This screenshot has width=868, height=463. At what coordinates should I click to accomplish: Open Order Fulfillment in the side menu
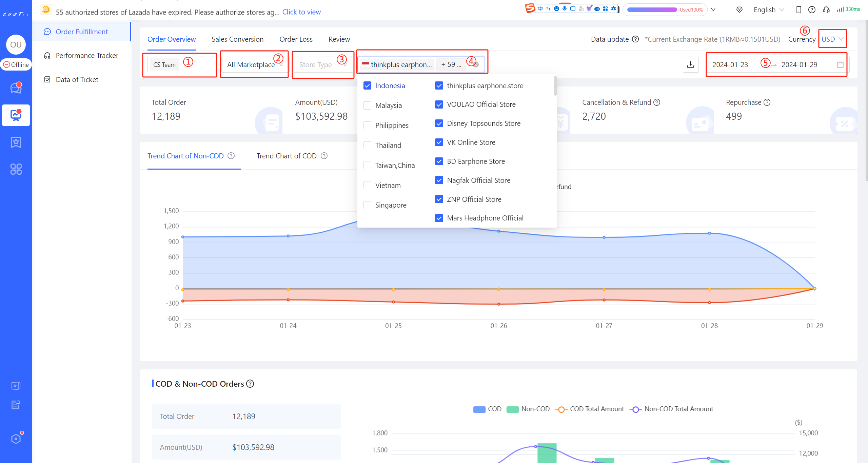pos(82,32)
